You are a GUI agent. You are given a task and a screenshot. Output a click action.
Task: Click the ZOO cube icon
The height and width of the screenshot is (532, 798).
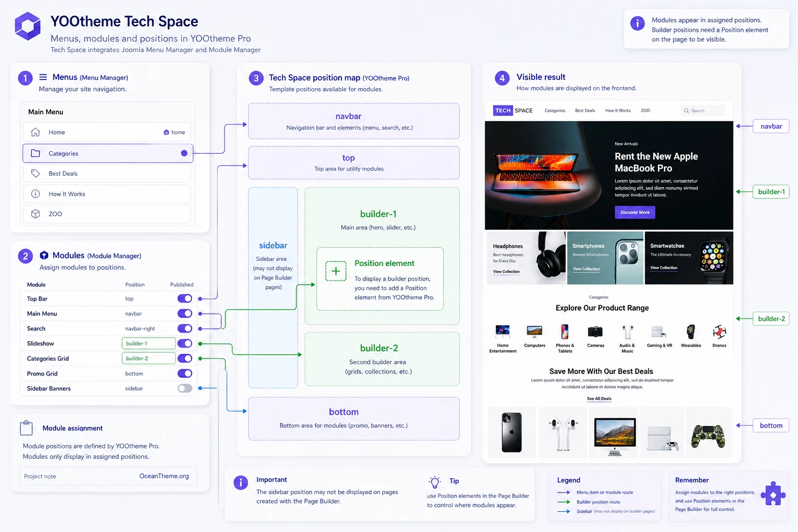pyautogui.click(x=35, y=214)
